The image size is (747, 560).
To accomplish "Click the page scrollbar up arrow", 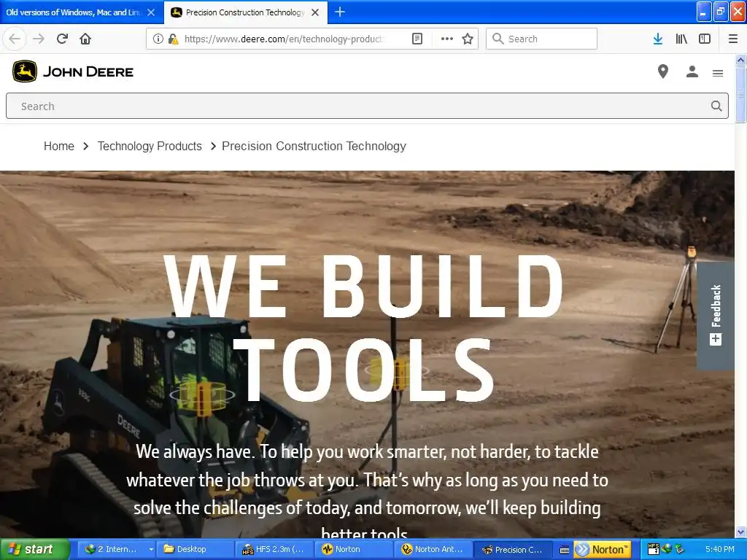I will (x=740, y=60).
